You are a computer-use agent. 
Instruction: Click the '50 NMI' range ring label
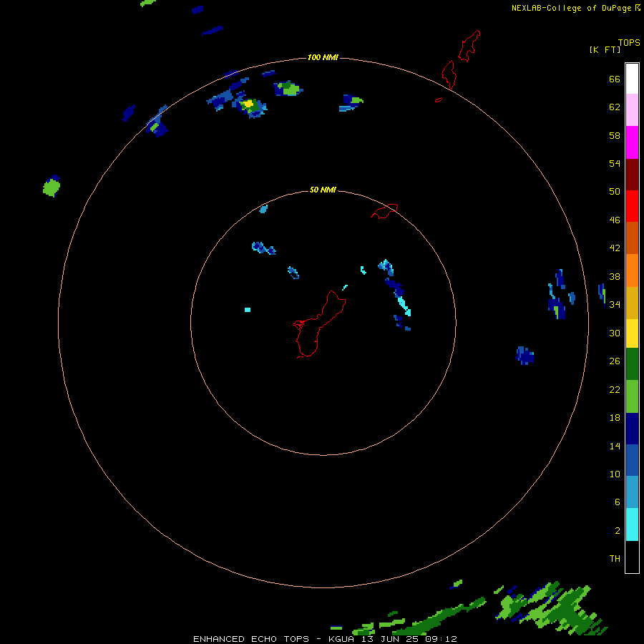(x=323, y=190)
